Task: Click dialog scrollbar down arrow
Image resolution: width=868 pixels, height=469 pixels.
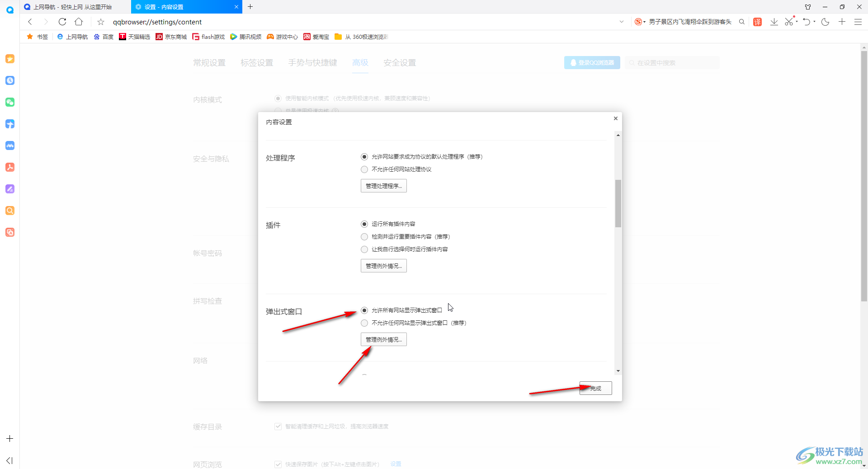Action: coord(618,371)
